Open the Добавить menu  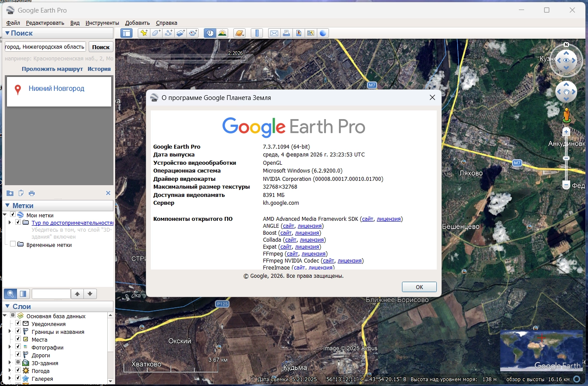[x=137, y=23]
